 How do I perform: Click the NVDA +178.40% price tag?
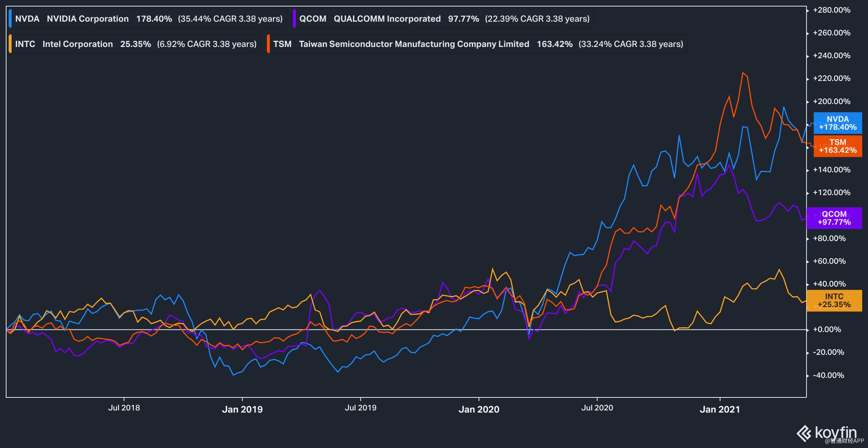pyautogui.click(x=838, y=123)
